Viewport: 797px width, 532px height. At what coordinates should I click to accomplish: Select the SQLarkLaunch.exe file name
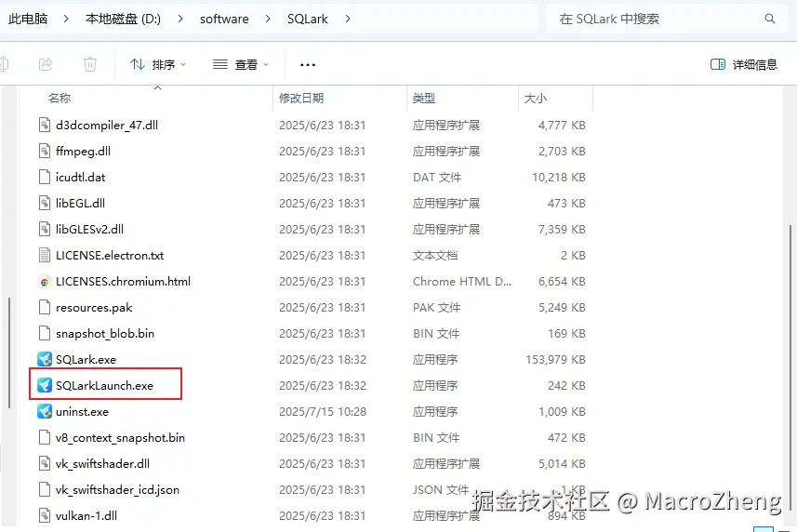(x=105, y=386)
